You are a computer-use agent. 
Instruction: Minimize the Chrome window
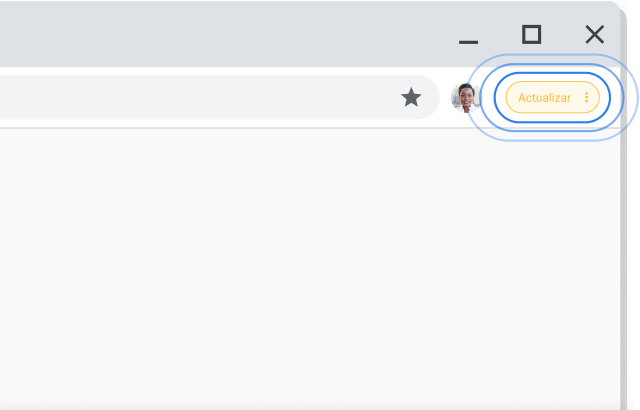pyautogui.click(x=468, y=37)
